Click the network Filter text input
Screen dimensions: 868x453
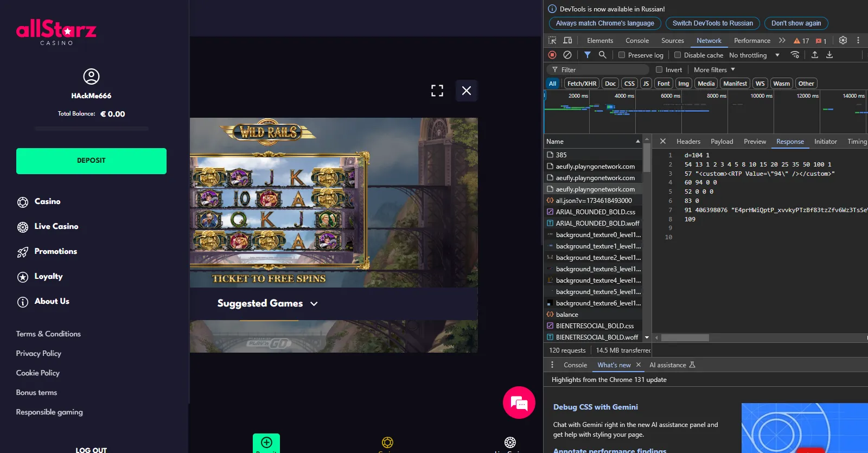(x=597, y=69)
